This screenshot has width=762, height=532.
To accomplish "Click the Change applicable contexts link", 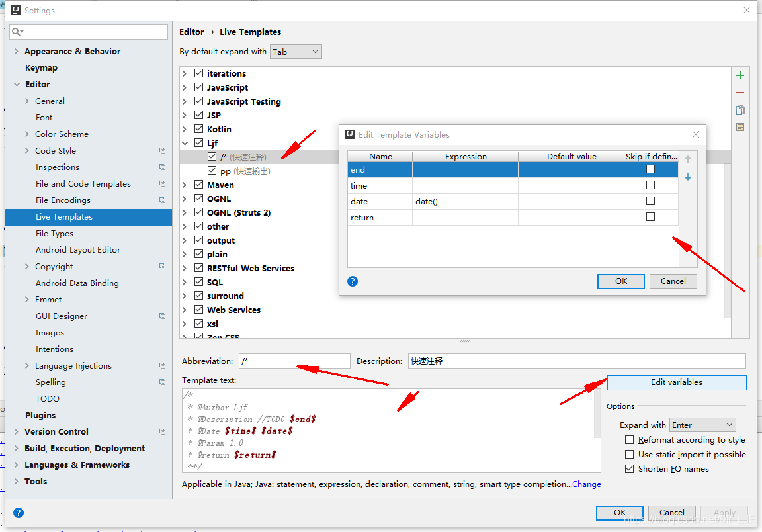I will 587,484.
